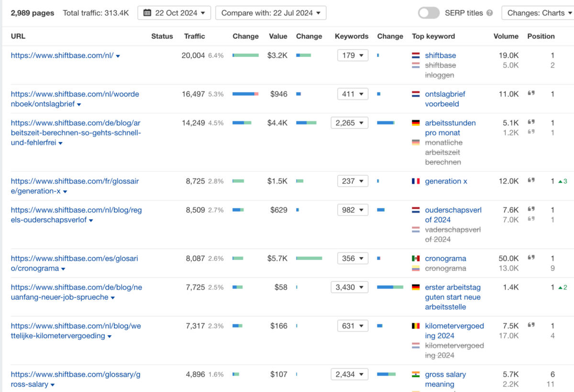Image resolution: width=574 pixels, height=392 pixels.
Task: Expand the 2,265 keywords dropdown
Action: coord(350,123)
